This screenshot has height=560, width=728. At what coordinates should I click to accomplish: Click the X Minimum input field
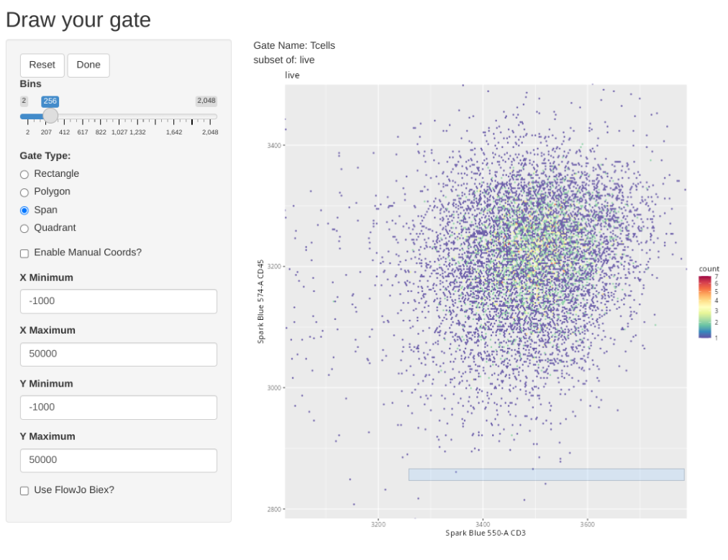(119, 301)
